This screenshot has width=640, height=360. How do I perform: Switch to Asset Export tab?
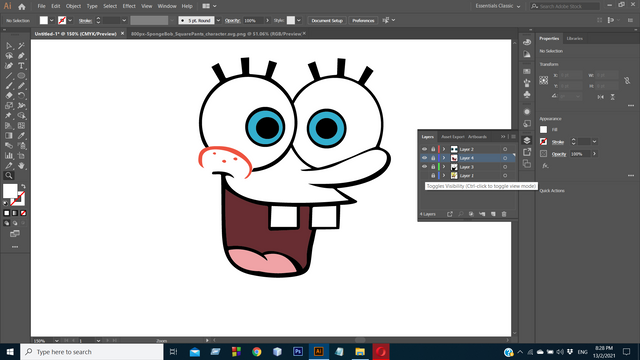pyautogui.click(x=453, y=137)
